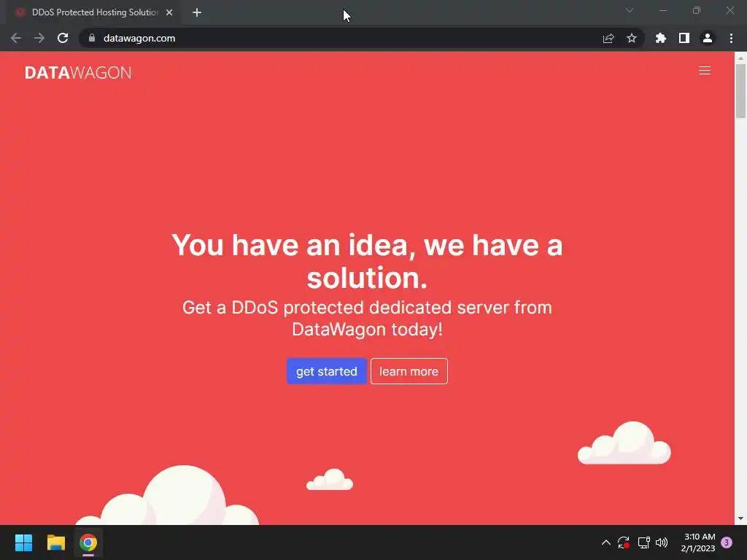
Task: Reload the page with the refresh icon
Action: coord(63,38)
